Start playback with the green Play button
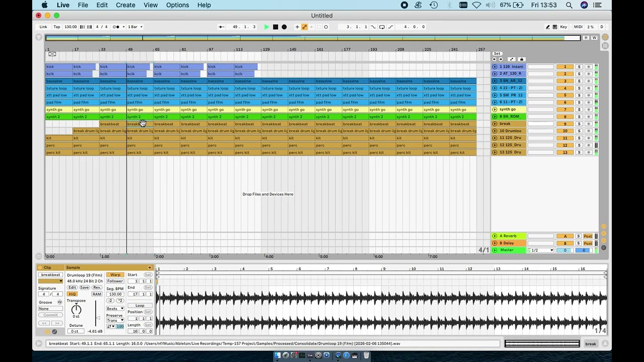 click(x=266, y=27)
